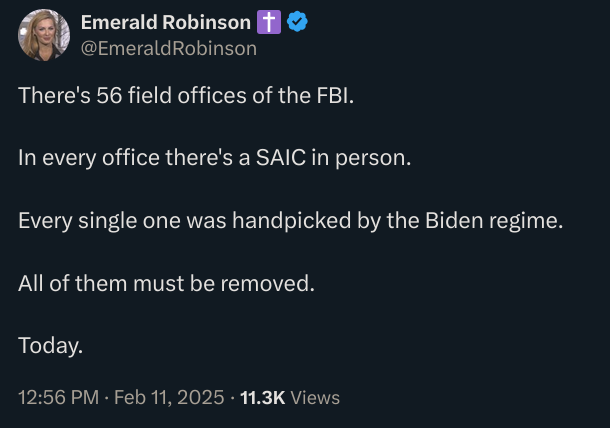This screenshot has height=428, width=610.
Task: Open the @EmeraldRobinson handle link
Action: (168, 48)
